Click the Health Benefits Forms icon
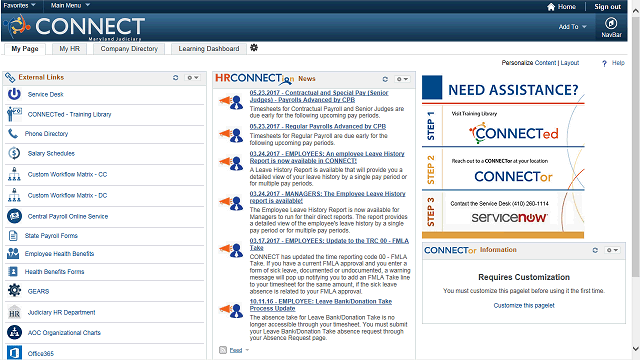The height and width of the screenshot is (360, 640). 13,271
